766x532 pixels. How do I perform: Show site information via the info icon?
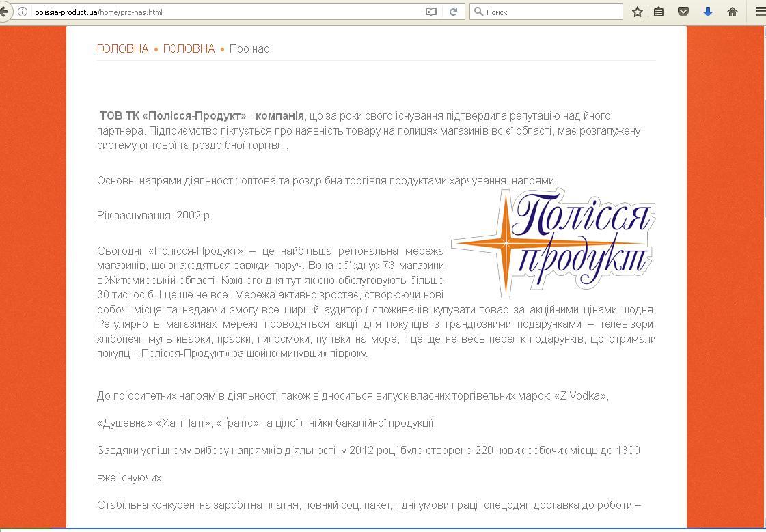[x=23, y=12]
